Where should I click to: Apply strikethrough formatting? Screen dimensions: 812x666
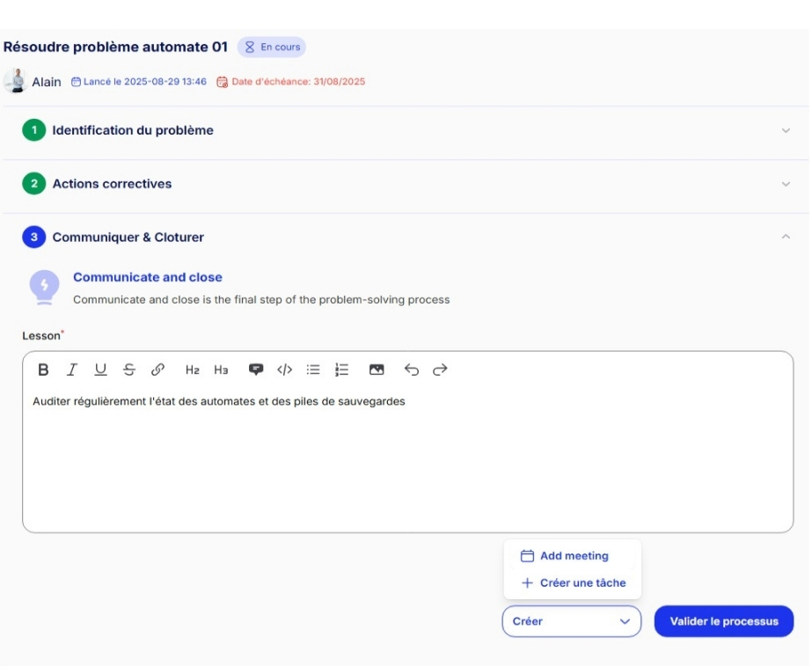pyautogui.click(x=129, y=370)
